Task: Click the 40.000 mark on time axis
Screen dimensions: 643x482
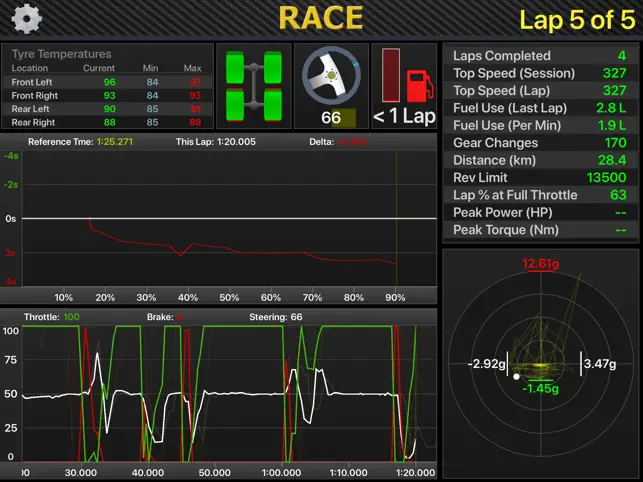Action: pyautogui.click(x=148, y=473)
